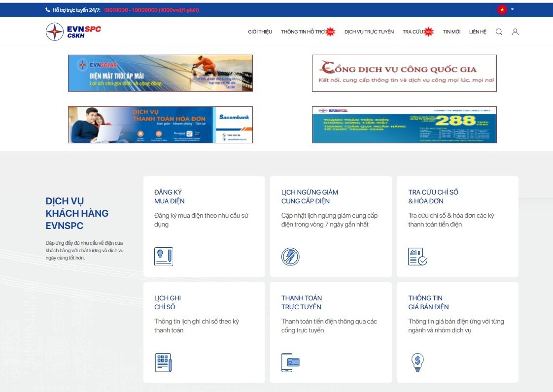Click the user account icon
Screen dimensions: 553x392
[x=515, y=32]
